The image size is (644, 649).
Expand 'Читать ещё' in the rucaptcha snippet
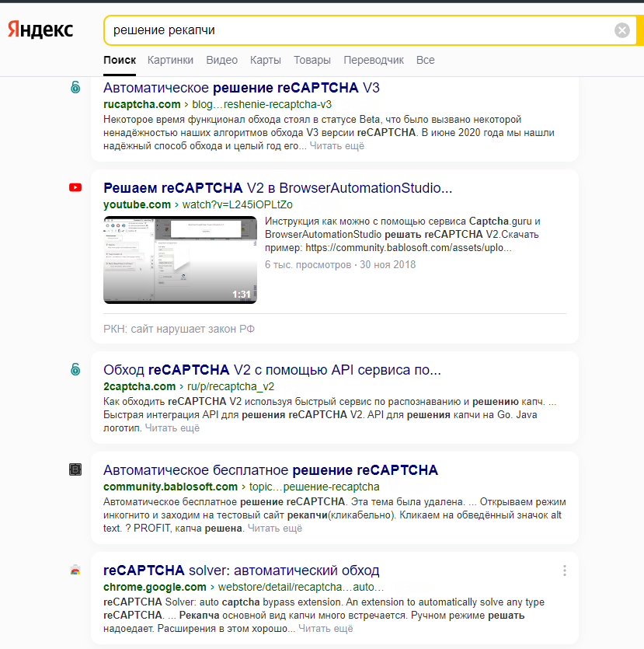(x=336, y=145)
